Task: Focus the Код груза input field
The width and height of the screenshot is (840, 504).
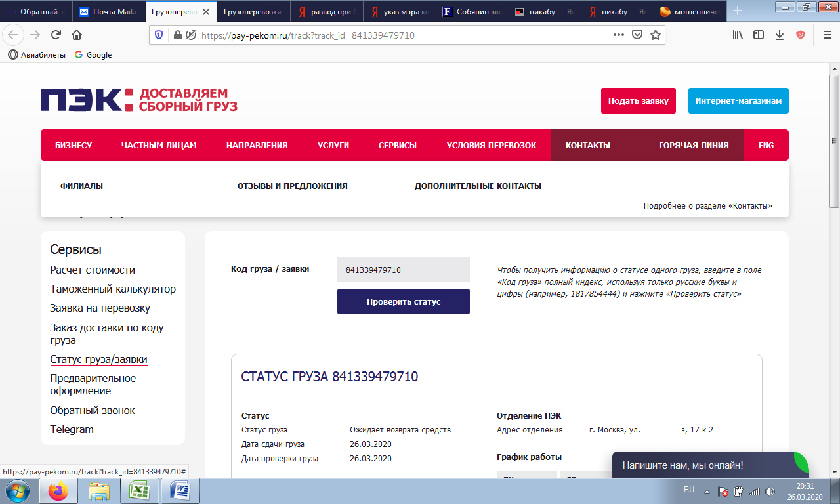Action: tap(404, 270)
